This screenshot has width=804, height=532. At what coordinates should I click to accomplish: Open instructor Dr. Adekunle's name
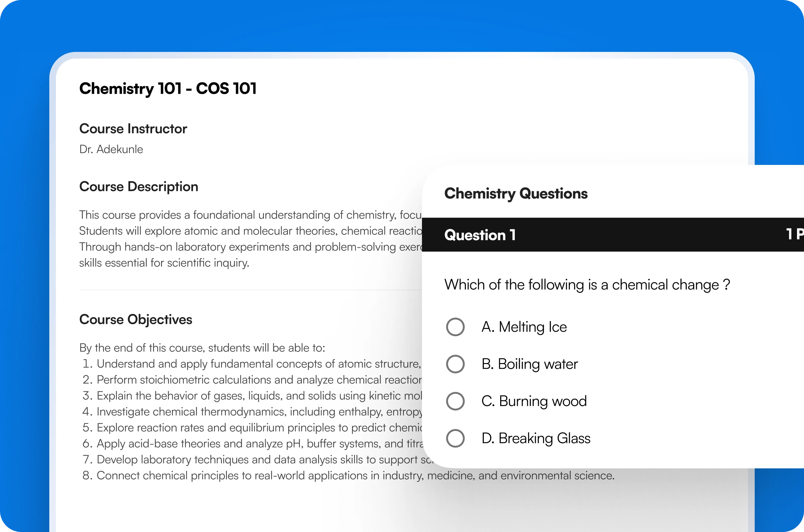[x=111, y=149]
